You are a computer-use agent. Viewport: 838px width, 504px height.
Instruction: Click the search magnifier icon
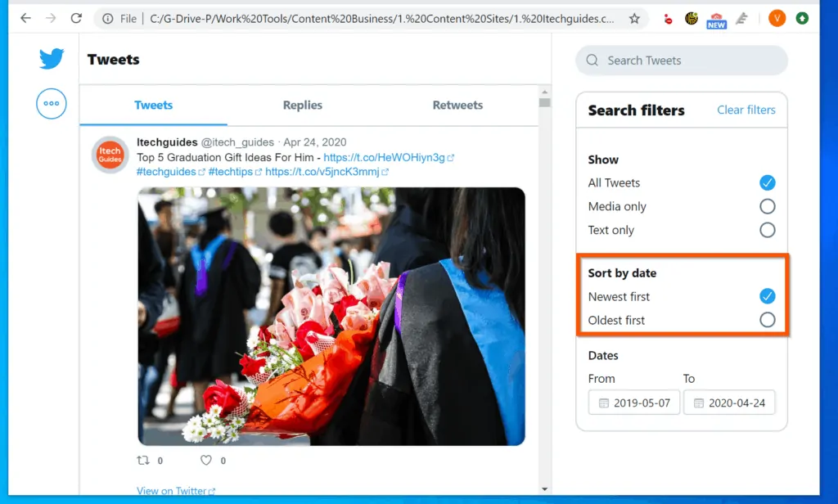pyautogui.click(x=591, y=61)
